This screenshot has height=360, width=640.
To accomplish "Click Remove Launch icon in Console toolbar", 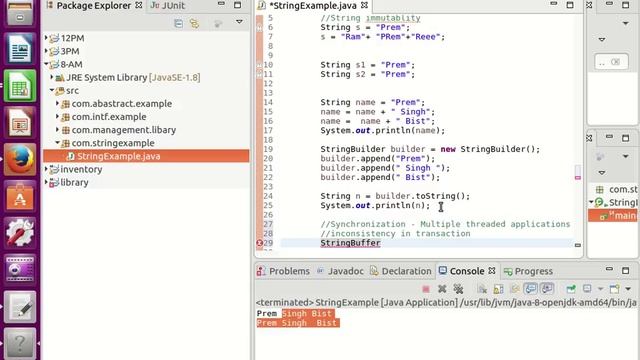I will coord(442,289).
